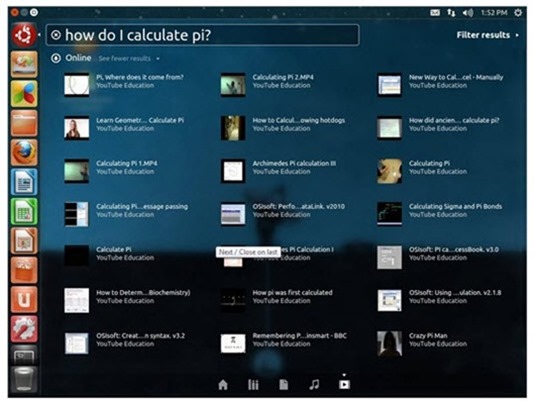Open the Ubuntu Dash home button
The height and width of the screenshot is (401, 534).
click(24, 35)
